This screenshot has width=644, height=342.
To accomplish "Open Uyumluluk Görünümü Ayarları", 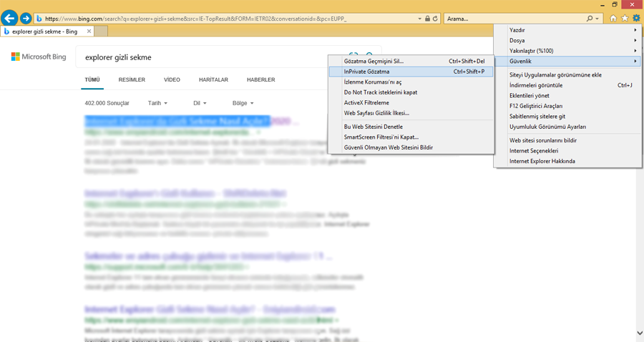I will 568,127.
